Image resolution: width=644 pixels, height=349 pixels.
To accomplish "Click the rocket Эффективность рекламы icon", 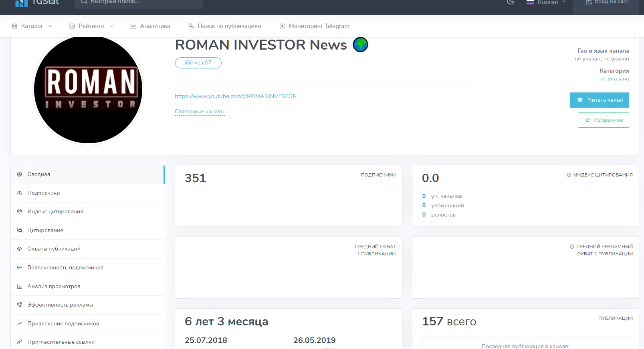I will [19, 305].
